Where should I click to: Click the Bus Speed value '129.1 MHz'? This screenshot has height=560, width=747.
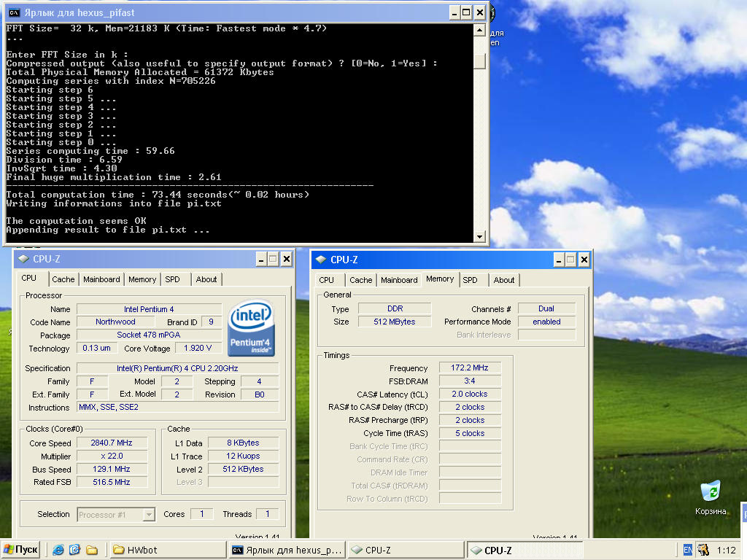(x=112, y=469)
